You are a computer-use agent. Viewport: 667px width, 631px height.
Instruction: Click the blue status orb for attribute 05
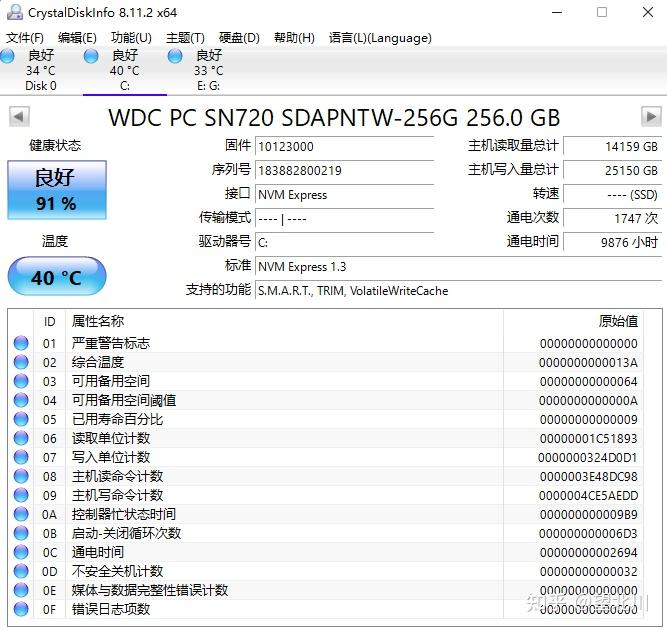(x=21, y=419)
